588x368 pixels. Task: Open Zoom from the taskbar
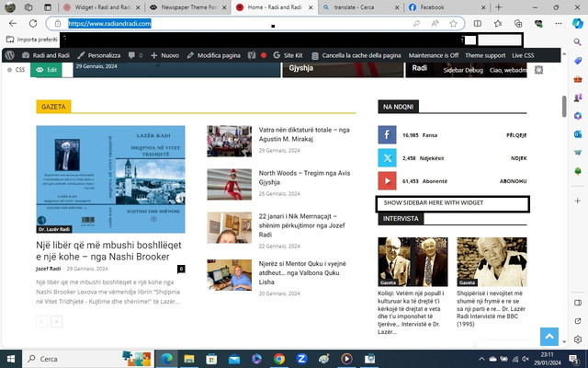[301, 359]
